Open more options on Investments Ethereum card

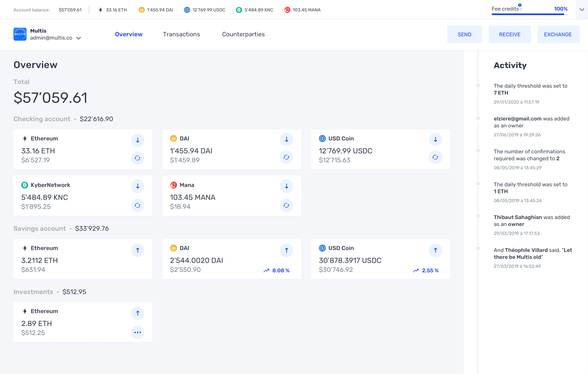[137, 332]
